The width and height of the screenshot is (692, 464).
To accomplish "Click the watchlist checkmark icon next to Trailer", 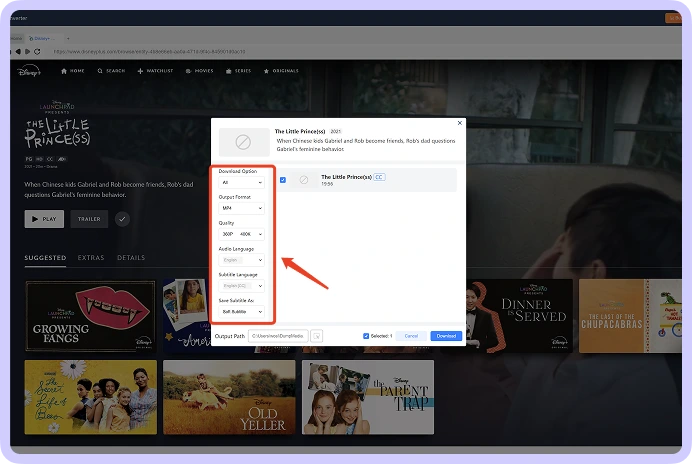I will pyautogui.click(x=122, y=219).
